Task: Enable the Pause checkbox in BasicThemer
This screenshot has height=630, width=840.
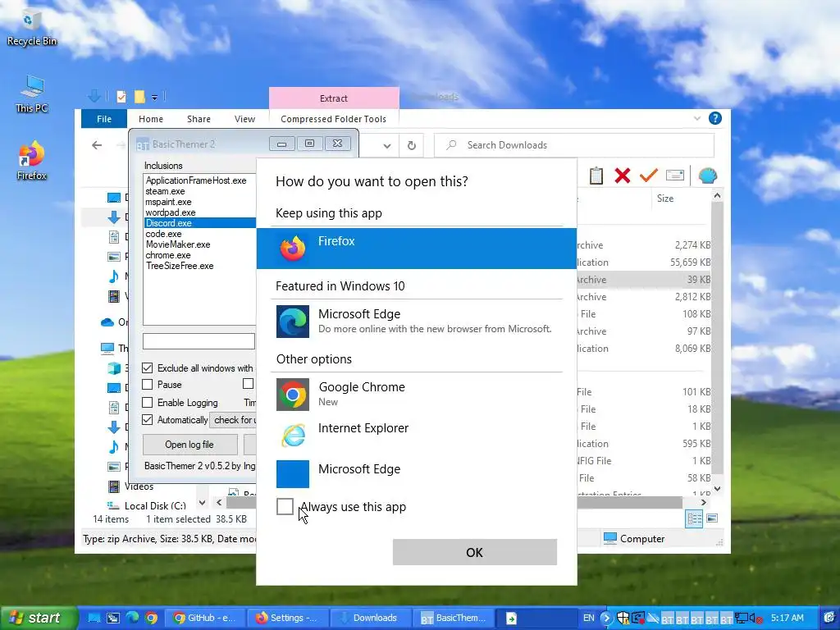Action: 148,385
